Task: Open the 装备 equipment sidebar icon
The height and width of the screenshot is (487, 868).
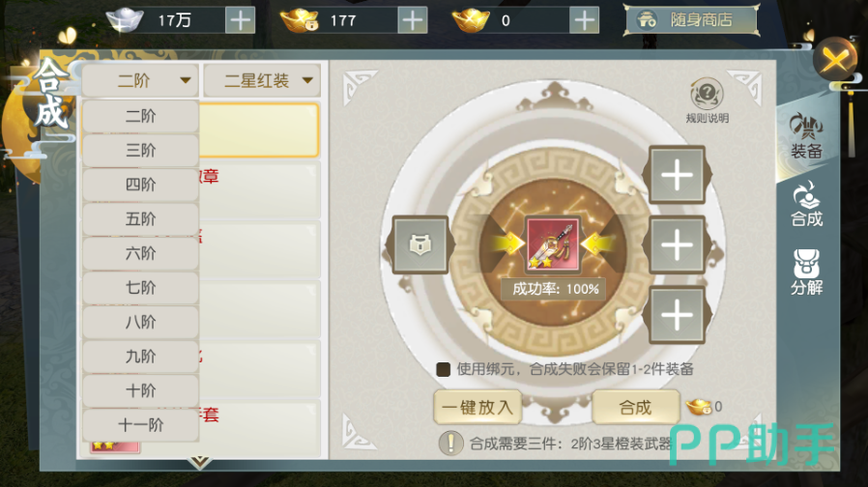Action: coord(806,135)
